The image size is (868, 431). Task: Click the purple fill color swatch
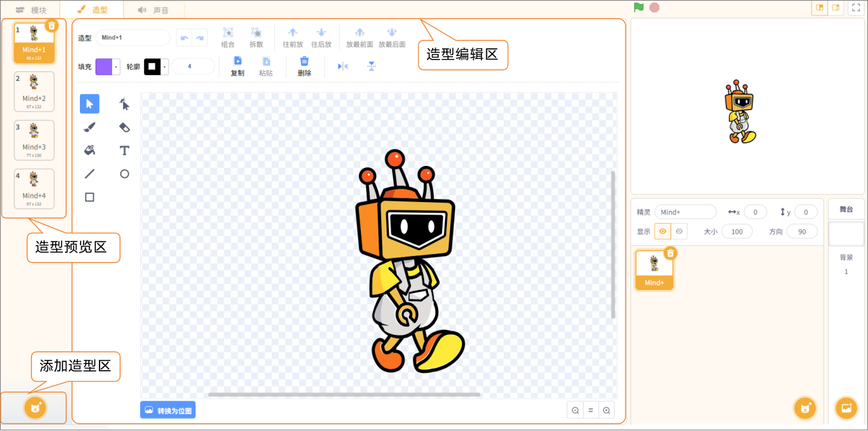tap(104, 66)
